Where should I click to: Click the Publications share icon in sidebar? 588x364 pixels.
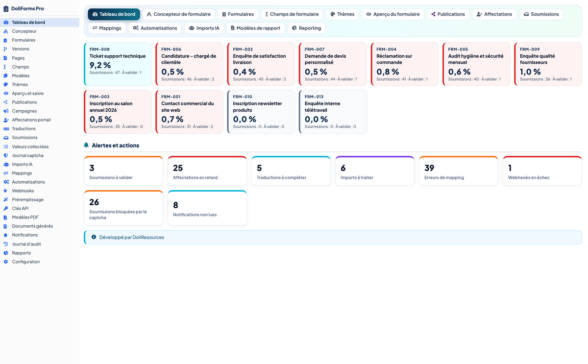tap(6, 102)
